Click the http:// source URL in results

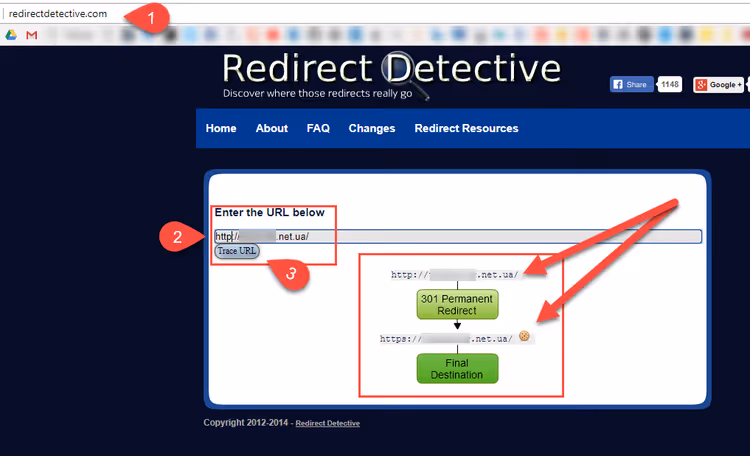coord(454,275)
